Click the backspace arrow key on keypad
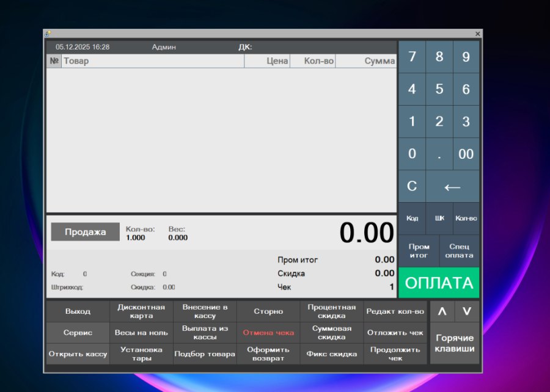Screen dimensions: 550x392 point(452,186)
